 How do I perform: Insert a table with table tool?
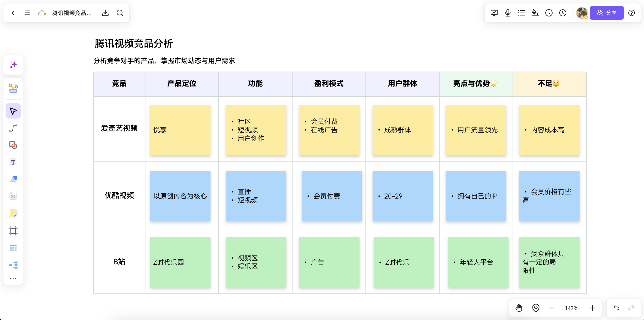click(x=13, y=248)
